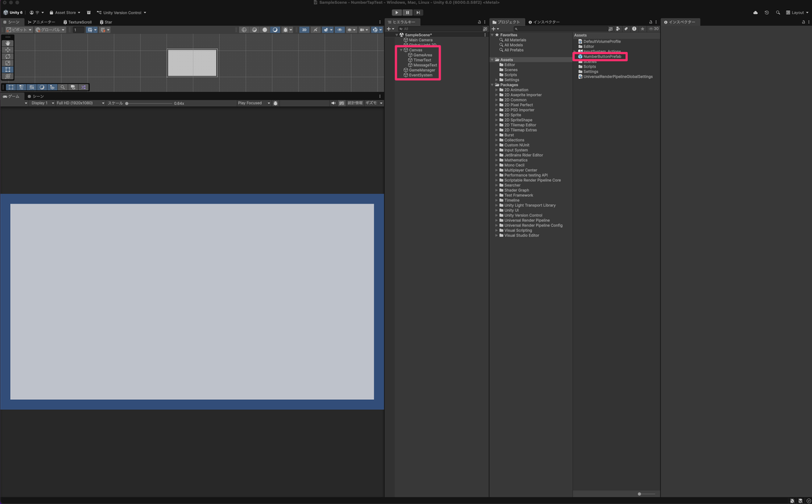Select the Scale tool in scene view
The height and width of the screenshot is (504, 812).
(8, 63)
